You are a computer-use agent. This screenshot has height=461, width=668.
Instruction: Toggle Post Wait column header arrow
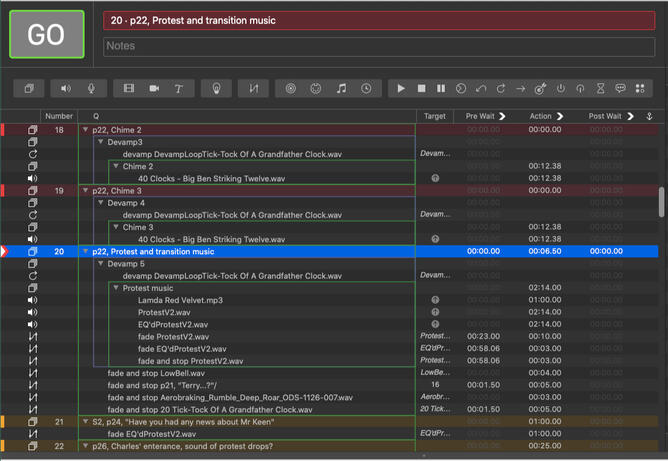tap(629, 116)
